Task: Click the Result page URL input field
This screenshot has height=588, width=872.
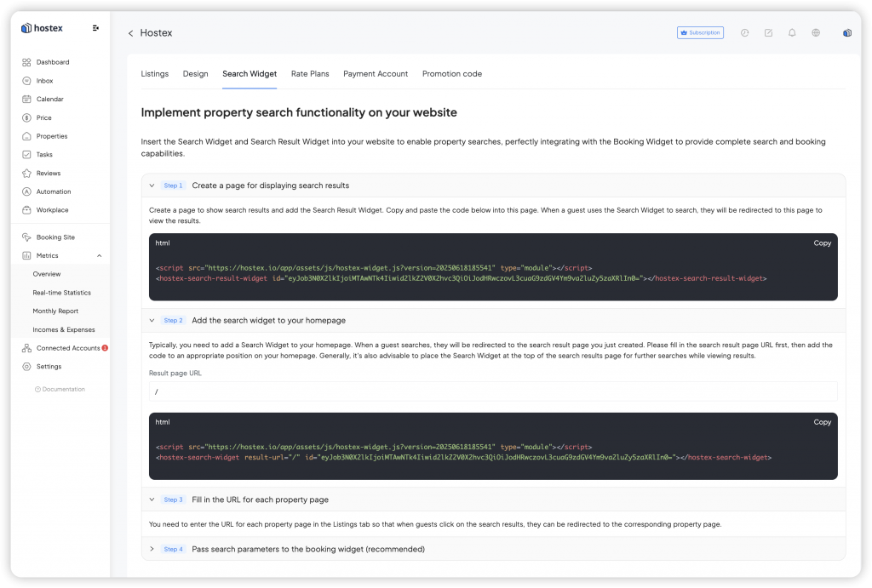Action: coord(493,391)
